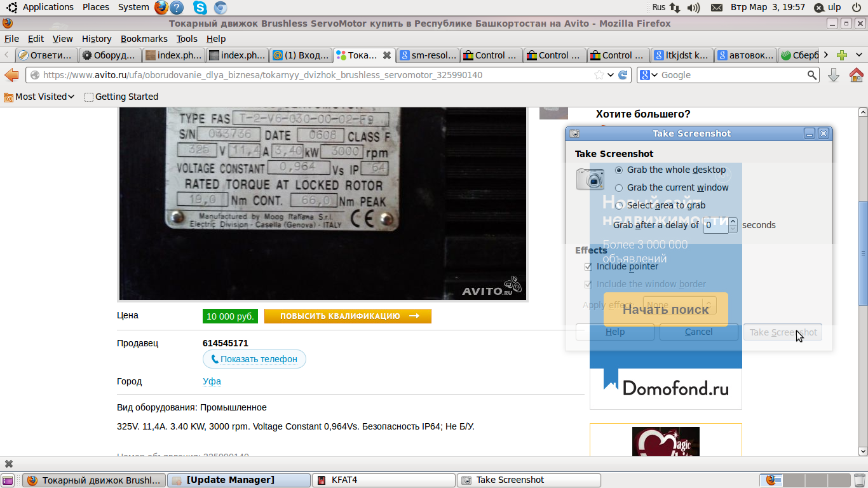Image resolution: width=868 pixels, height=488 pixels.
Task: Click the delay seconds input field
Action: click(716, 225)
